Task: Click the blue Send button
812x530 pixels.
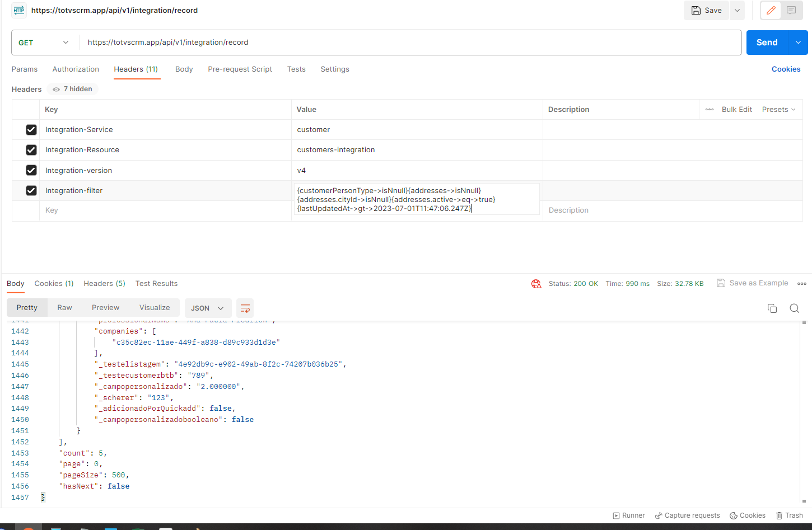Action: point(767,43)
